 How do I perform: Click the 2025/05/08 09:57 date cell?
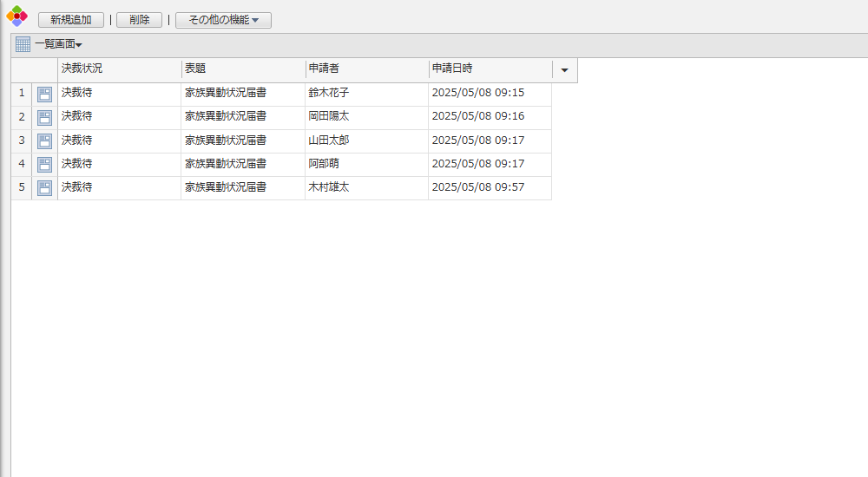478,187
